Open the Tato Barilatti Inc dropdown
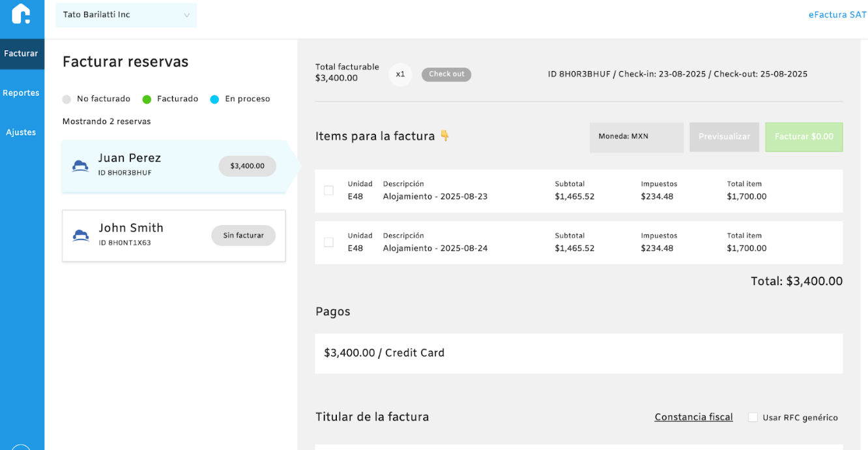 point(126,15)
